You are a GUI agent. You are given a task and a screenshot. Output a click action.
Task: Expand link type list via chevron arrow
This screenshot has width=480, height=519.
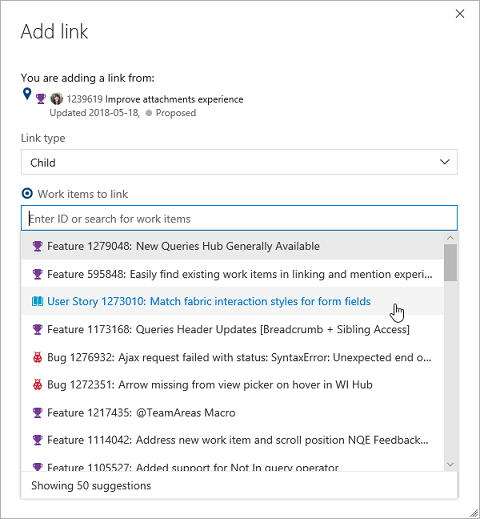pyautogui.click(x=445, y=162)
